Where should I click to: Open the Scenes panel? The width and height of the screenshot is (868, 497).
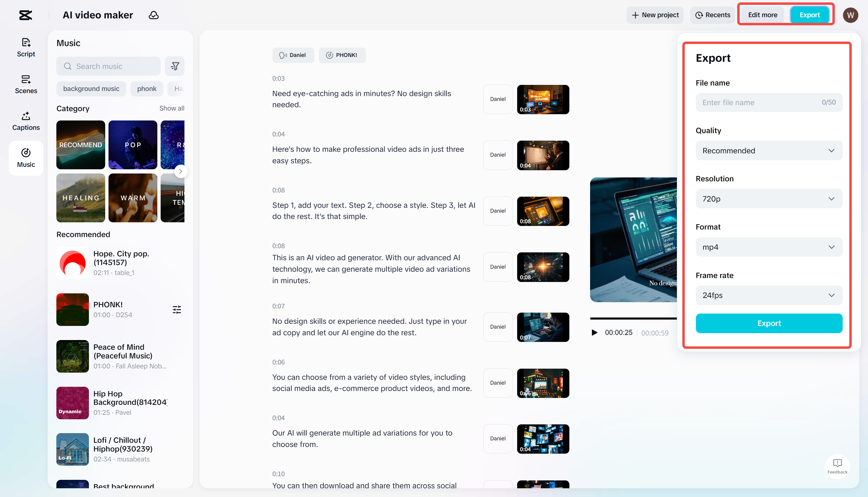click(26, 84)
